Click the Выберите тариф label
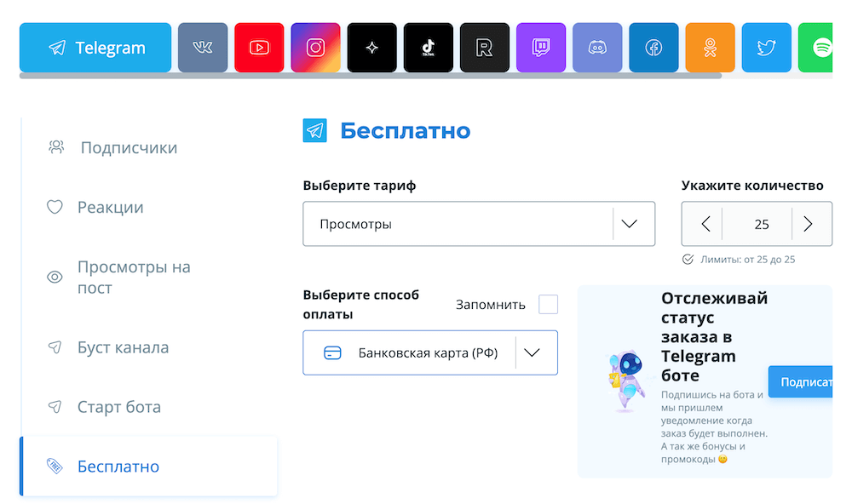 click(x=360, y=186)
